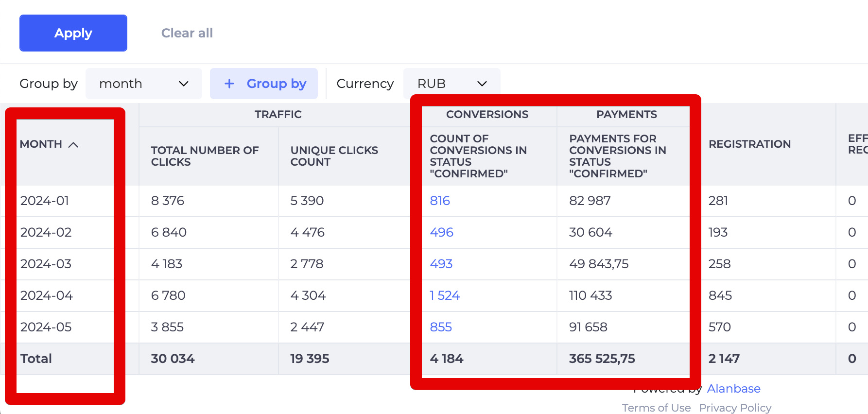The width and height of the screenshot is (868, 414).
Task: Click the Registration column header
Action: [749, 144]
